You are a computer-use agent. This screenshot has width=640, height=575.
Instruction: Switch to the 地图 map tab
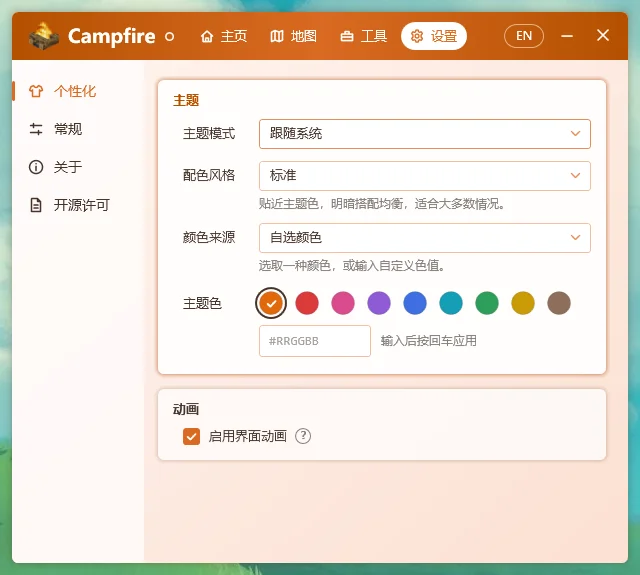[x=293, y=36]
